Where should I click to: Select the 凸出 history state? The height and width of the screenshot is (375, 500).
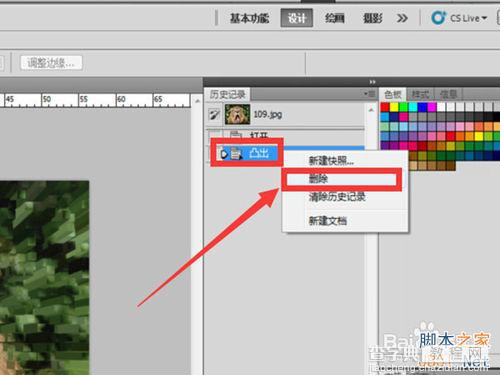click(x=247, y=153)
